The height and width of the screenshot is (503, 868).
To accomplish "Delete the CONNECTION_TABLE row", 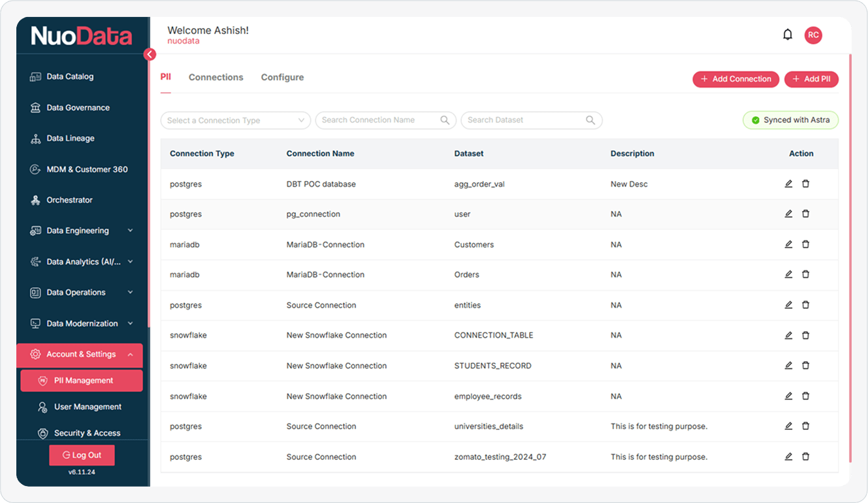I will [805, 335].
